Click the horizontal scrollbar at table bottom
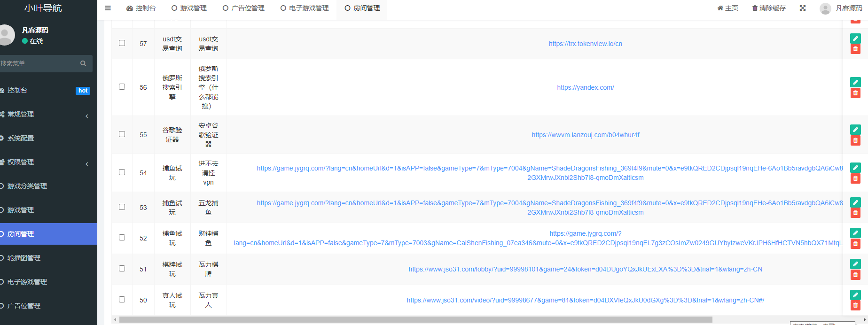The height and width of the screenshot is (325, 868). (x=415, y=320)
